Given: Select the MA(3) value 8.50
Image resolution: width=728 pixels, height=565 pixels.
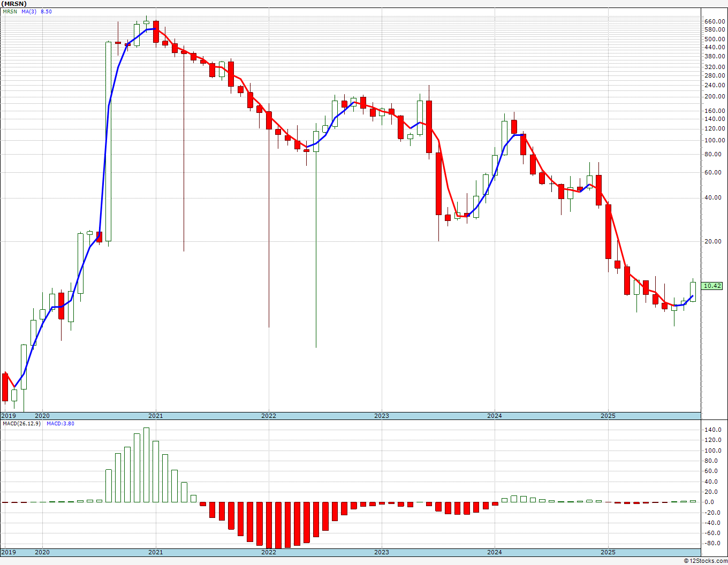Looking at the screenshot, I should point(46,11).
